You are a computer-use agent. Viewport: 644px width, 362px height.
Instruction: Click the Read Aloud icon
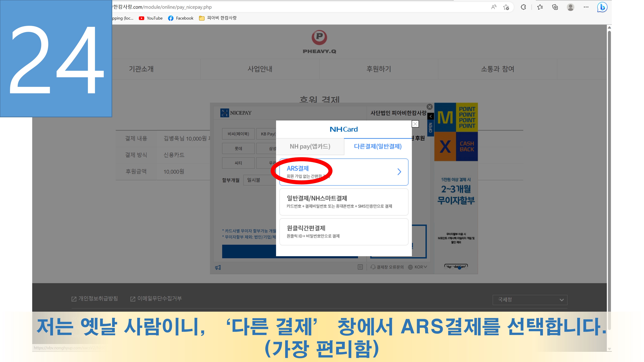coord(493,7)
